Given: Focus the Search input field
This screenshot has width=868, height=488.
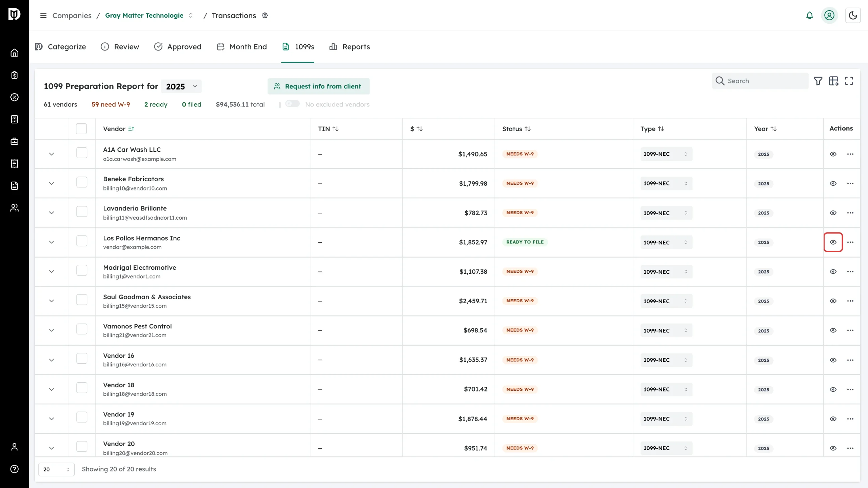Looking at the screenshot, I should click(x=760, y=81).
